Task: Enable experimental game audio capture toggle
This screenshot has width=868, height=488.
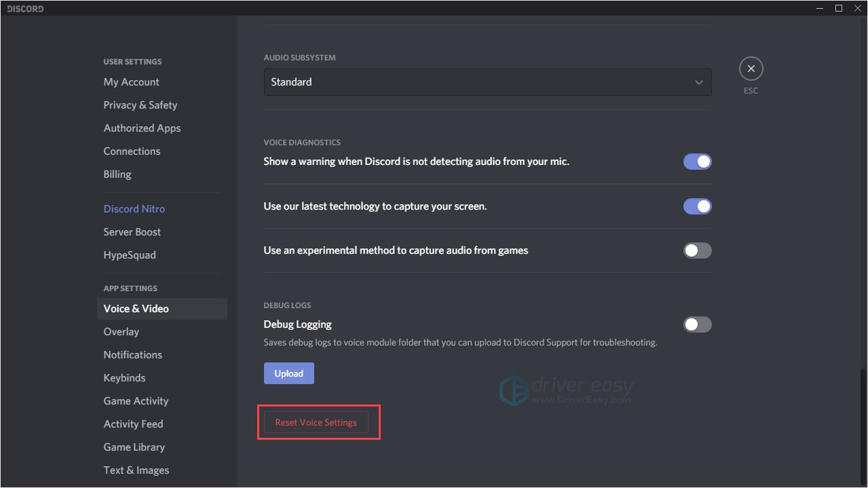Action: tap(697, 250)
